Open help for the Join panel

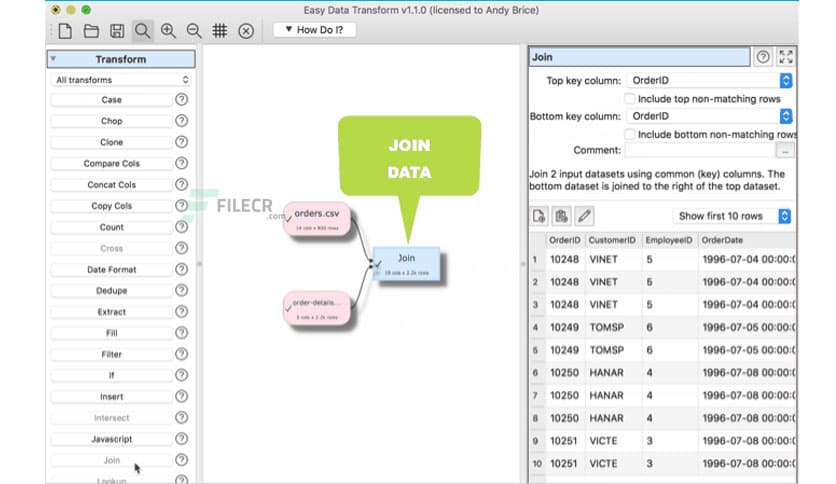763,57
